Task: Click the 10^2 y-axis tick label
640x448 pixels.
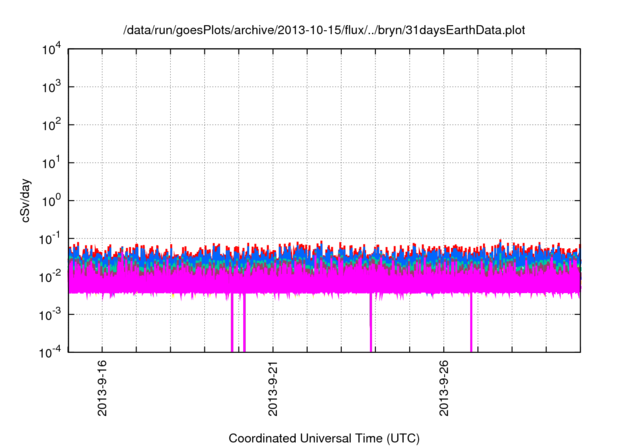Action: click(52, 125)
